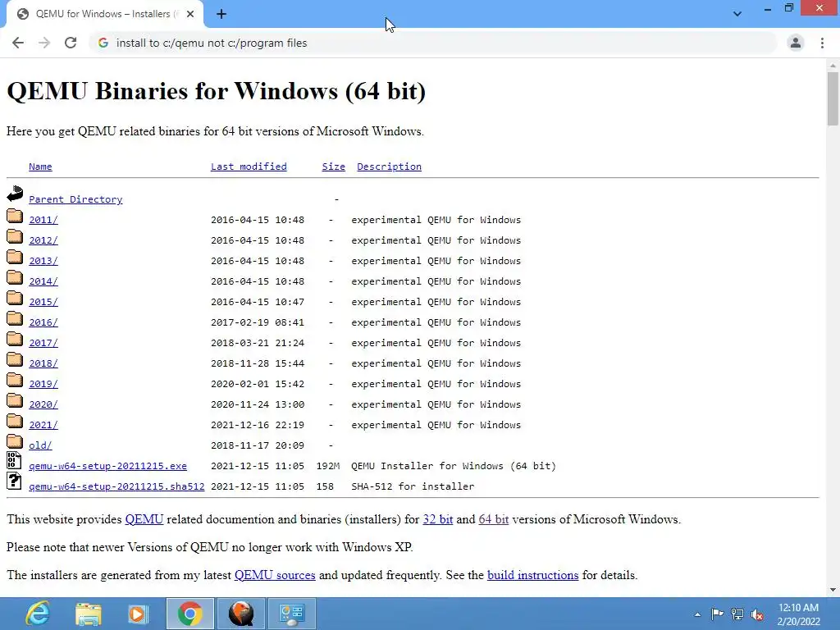This screenshot has width=840, height=630.
Task: Sort by the Description column
Action: tap(389, 167)
